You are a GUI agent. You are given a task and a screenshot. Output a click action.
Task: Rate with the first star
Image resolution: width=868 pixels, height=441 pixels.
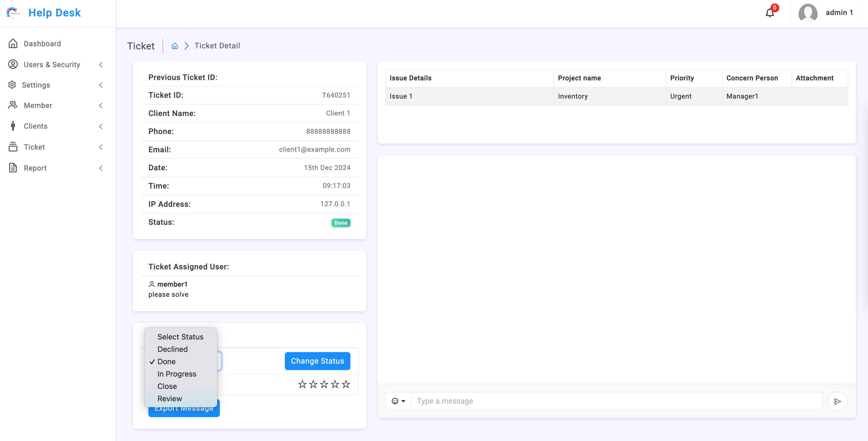click(302, 384)
